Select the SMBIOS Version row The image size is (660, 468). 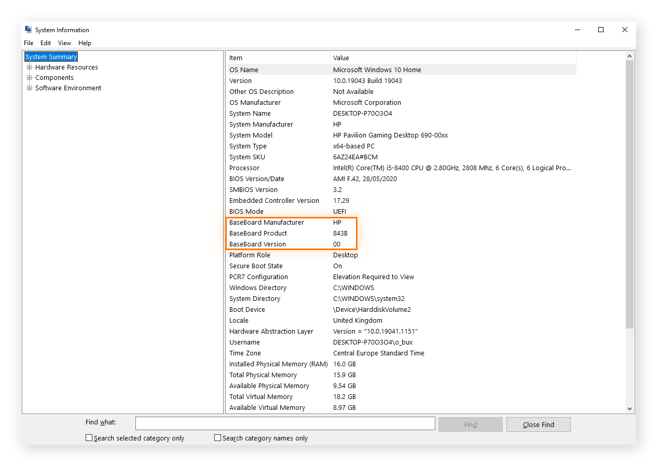[402, 190]
